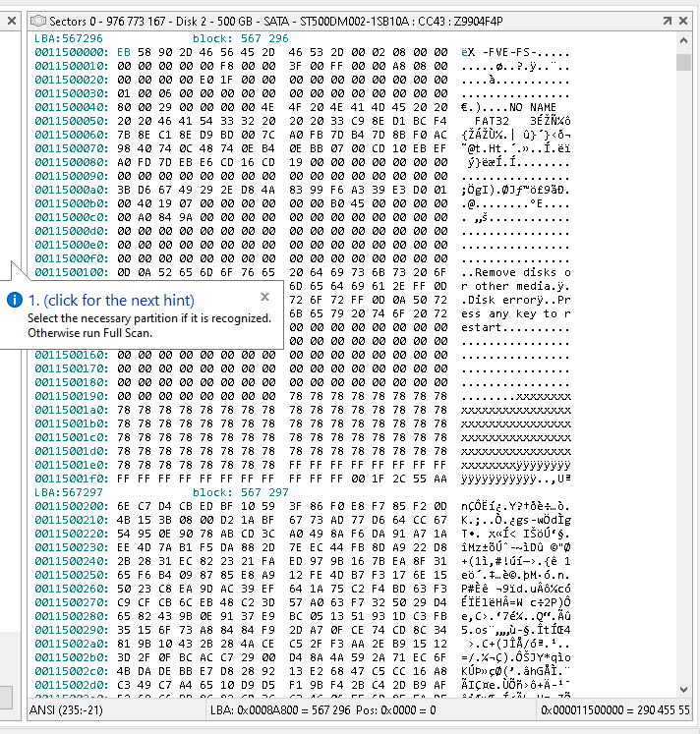Click the disk icon in panel title
This screenshot has height=734, width=700.
click(38, 21)
